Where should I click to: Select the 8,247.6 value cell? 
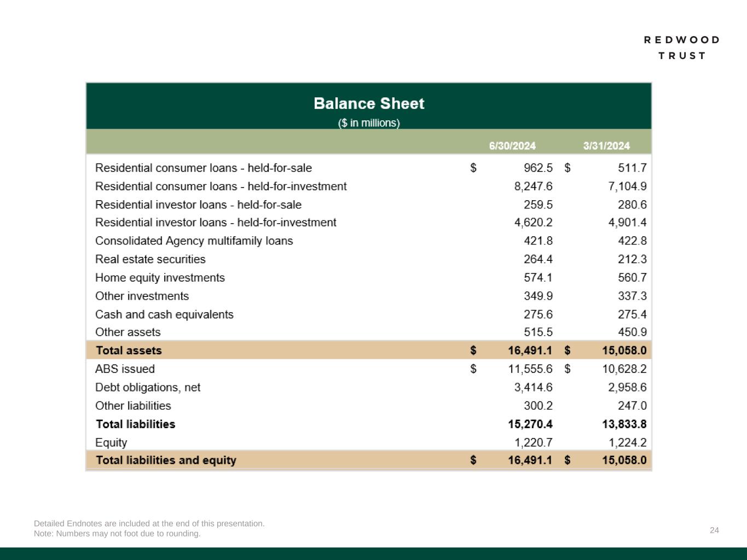point(533,186)
